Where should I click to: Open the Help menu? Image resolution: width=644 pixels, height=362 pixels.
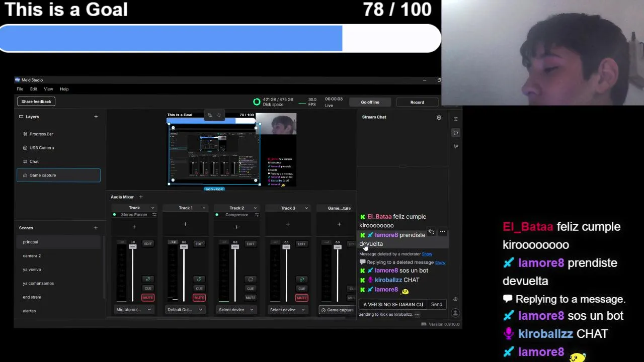(64, 89)
